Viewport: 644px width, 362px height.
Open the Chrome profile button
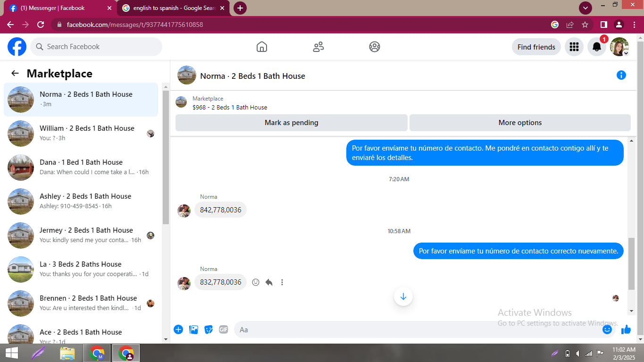[619, 25]
